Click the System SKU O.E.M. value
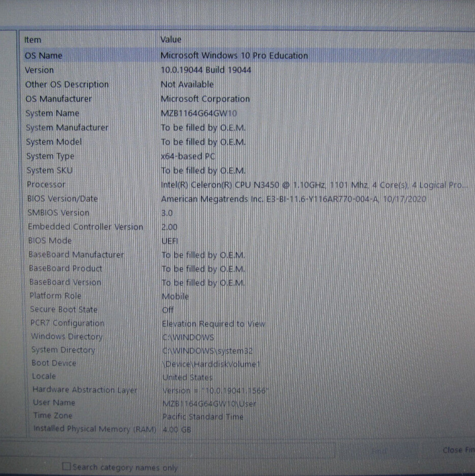 [203, 170]
